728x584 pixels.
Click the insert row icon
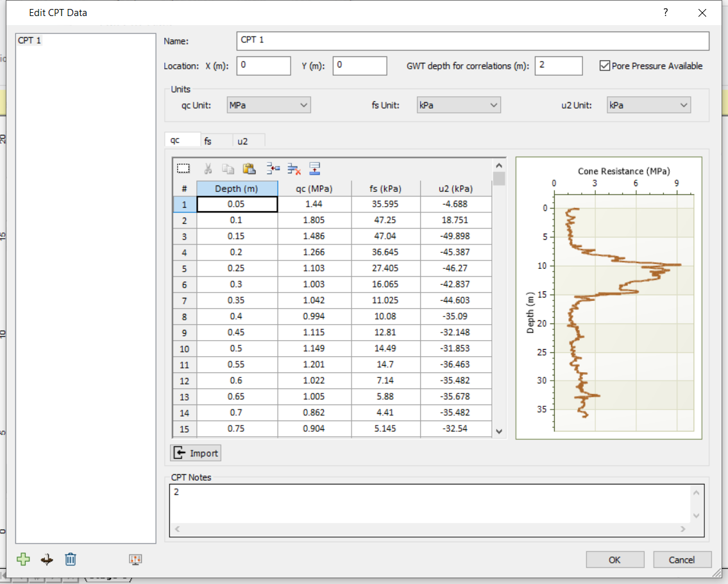pos(274,169)
